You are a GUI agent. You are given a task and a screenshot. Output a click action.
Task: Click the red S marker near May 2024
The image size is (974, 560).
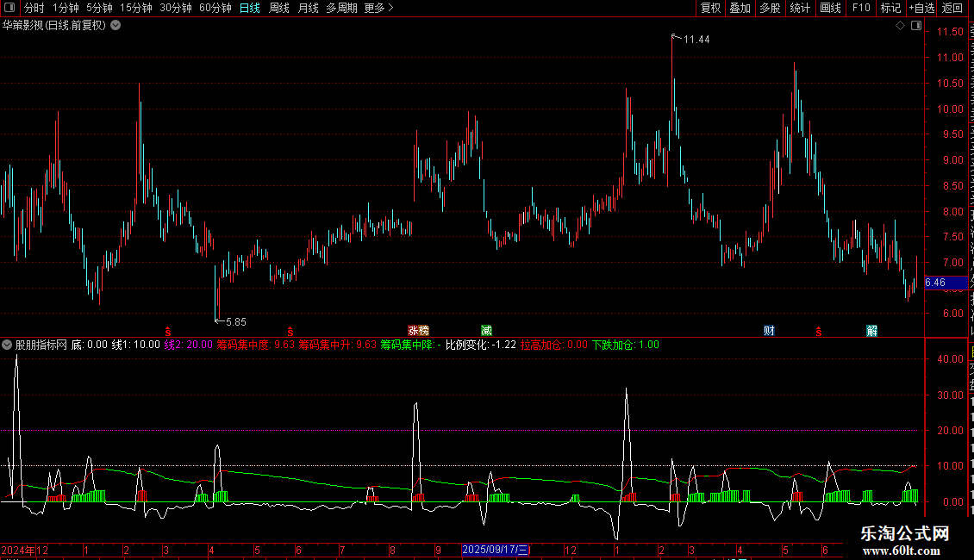point(290,333)
